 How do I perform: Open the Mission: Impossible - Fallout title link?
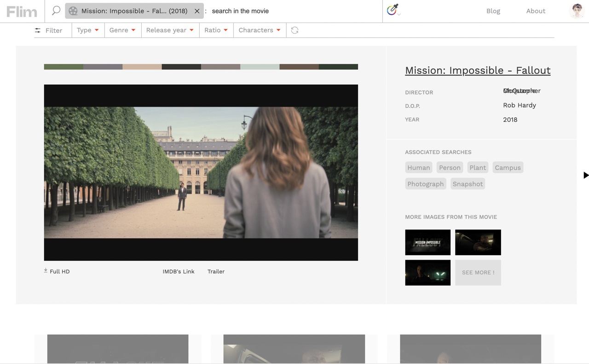coord(478,70)
